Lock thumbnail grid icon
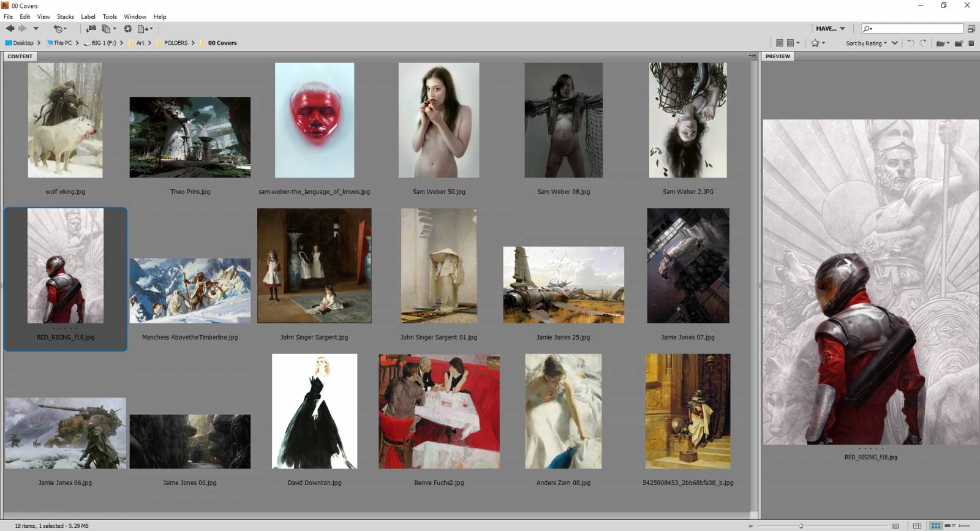The width and height of the screenshot is (980, 531). point(917,525)
